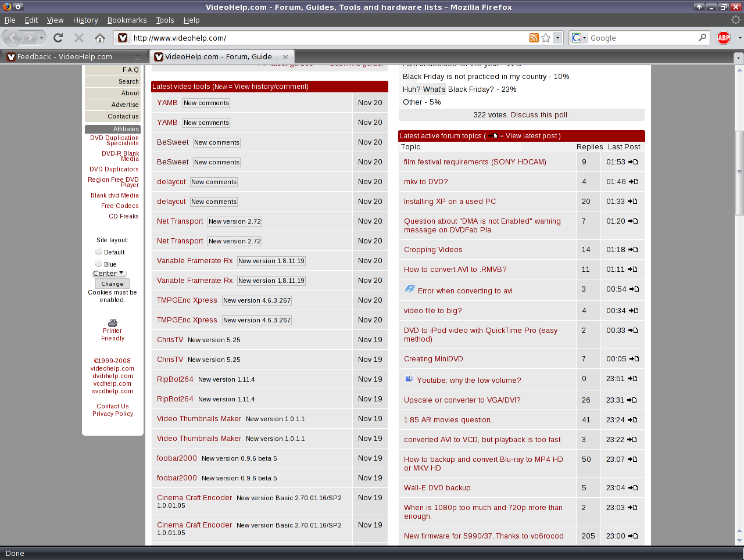The width and height of the screenshot is (744, 560).
Task: Click the Forward navigation arrow
Action: tap(30, 38)
